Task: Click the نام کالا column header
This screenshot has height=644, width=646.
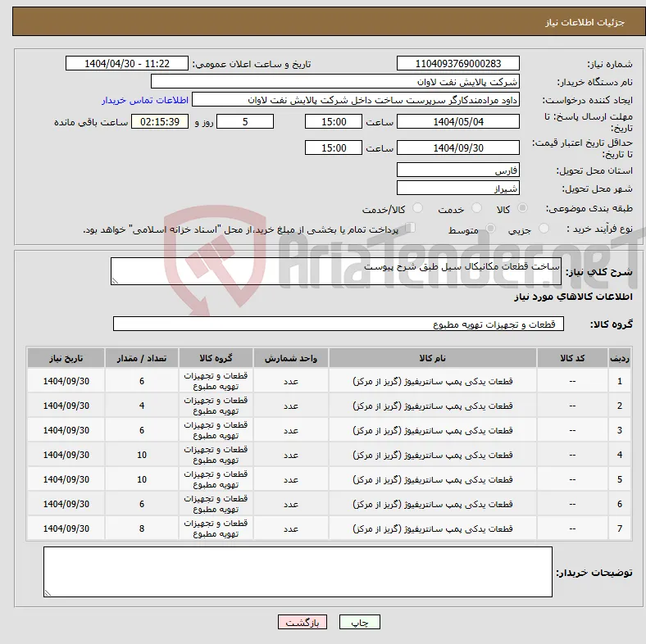Action: click(433, 358)
